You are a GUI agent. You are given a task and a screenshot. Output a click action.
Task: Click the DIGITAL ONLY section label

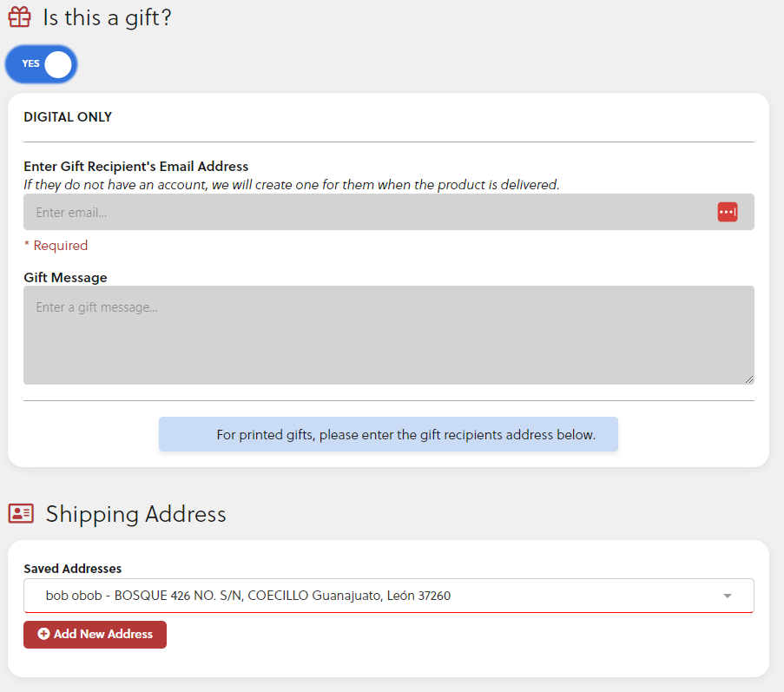68,117
